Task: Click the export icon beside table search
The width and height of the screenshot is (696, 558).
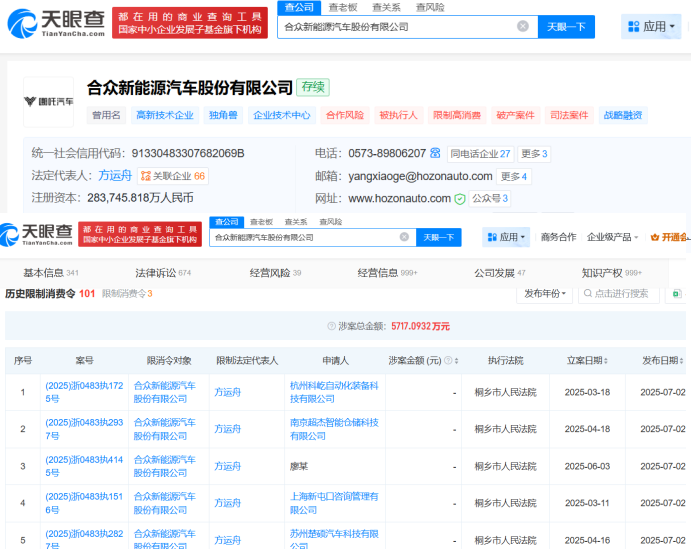Action: coord(677,294)
